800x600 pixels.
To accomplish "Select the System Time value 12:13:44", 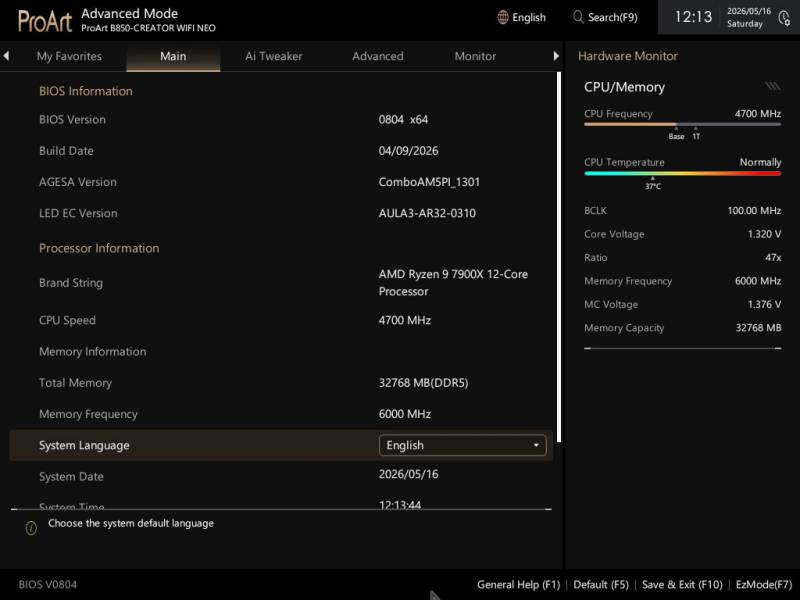I will pyautogui.click(x=399, y=505).
